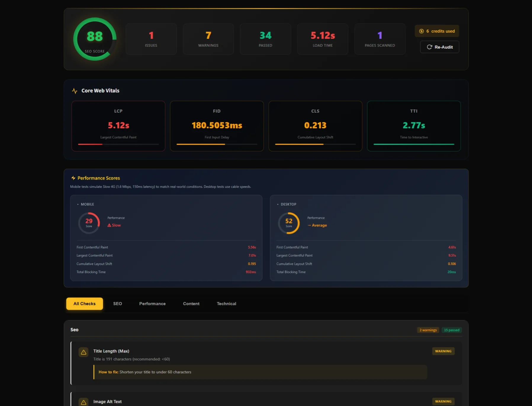The image size is (532, 406).
Task: Click the Re-Audit button
Action: pyautogui.click(x=439, y=47)
